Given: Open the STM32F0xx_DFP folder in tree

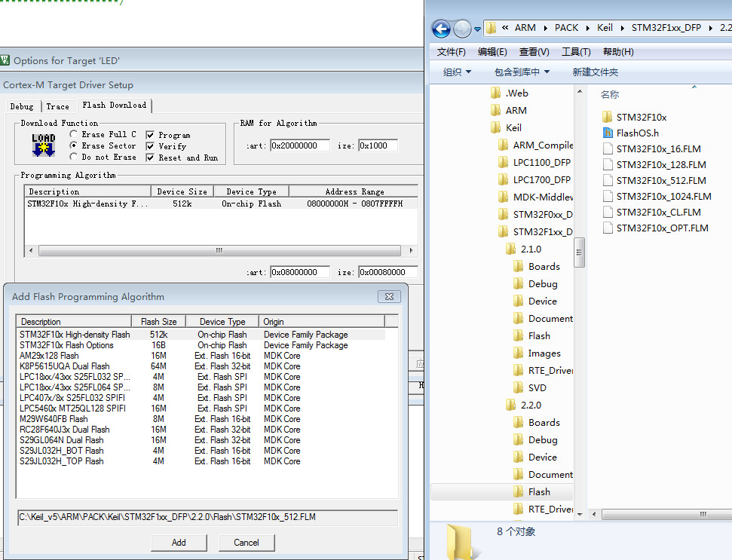Looking at the screenshot, I should (535, 214).
